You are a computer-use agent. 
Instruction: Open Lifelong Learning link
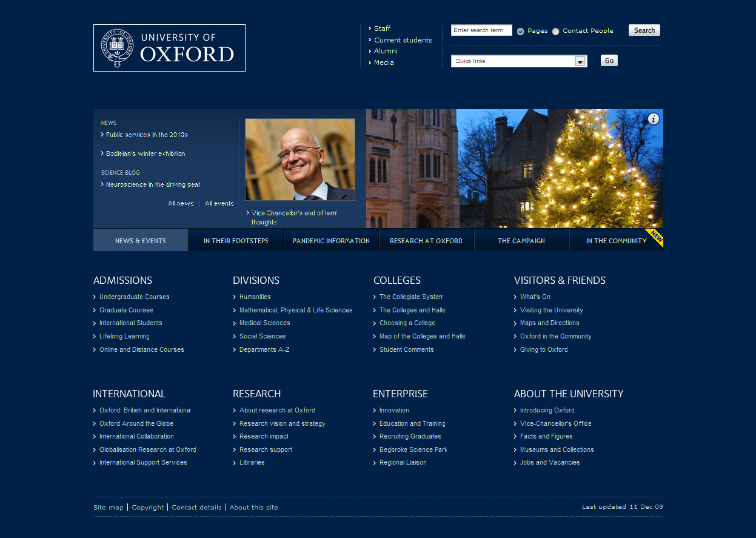click(124, 337)
